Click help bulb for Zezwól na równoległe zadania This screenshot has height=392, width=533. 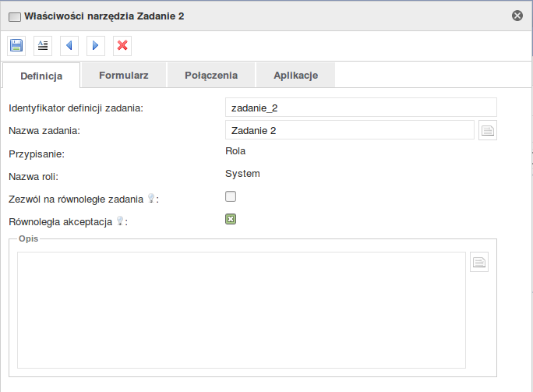click(x=151, y=198)
